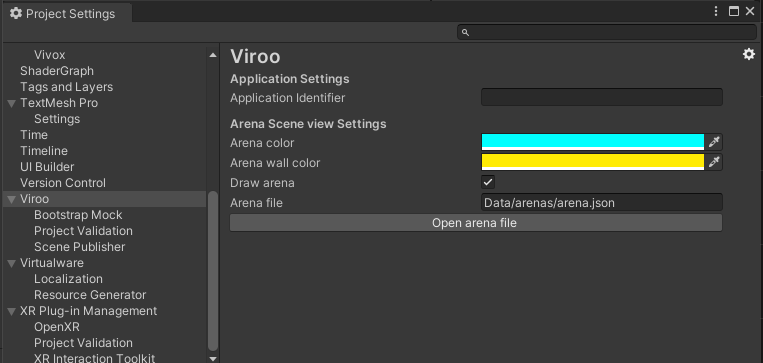Collapse the XR Plug-in Management node

pyautogui.click(x=11, y=311)
